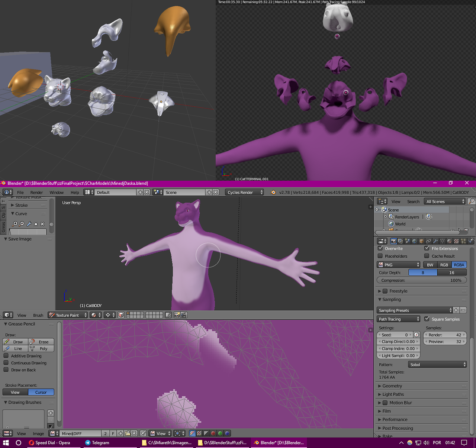
Task: Render OpenGL viewport animation clapper
Action: coord(184,315)
